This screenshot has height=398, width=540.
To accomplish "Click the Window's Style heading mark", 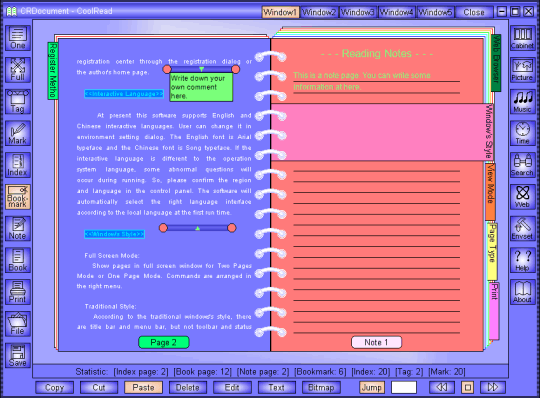I will [x=114, y=234].
